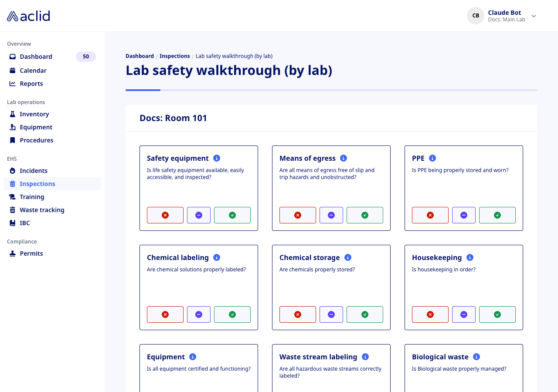Fail the Chemical labeling check
Viewport: 558px width, 392px height.
point(165,314)
